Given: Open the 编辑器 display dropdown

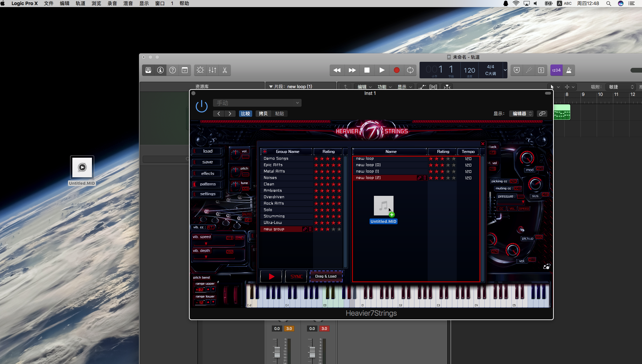Looking at the screenshot, I should point(521,114).
